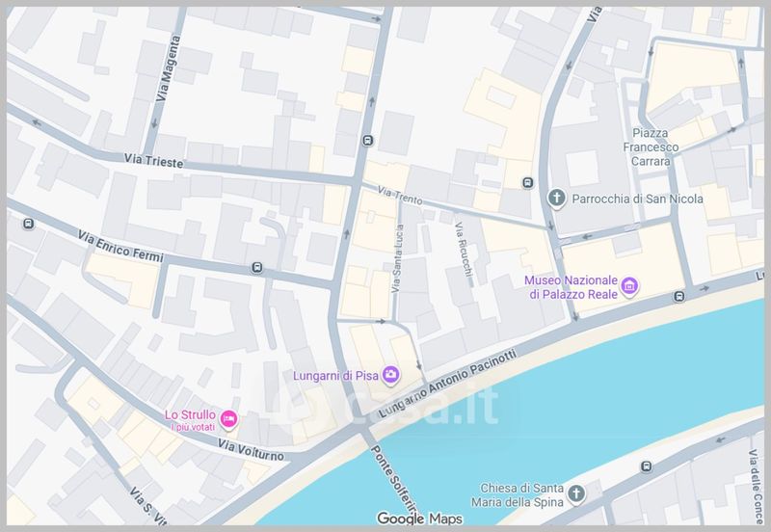Click the Chiesa di Santa Maria della Spina icon
Viewport: 771px width, 532px height.
pos(575,494)
